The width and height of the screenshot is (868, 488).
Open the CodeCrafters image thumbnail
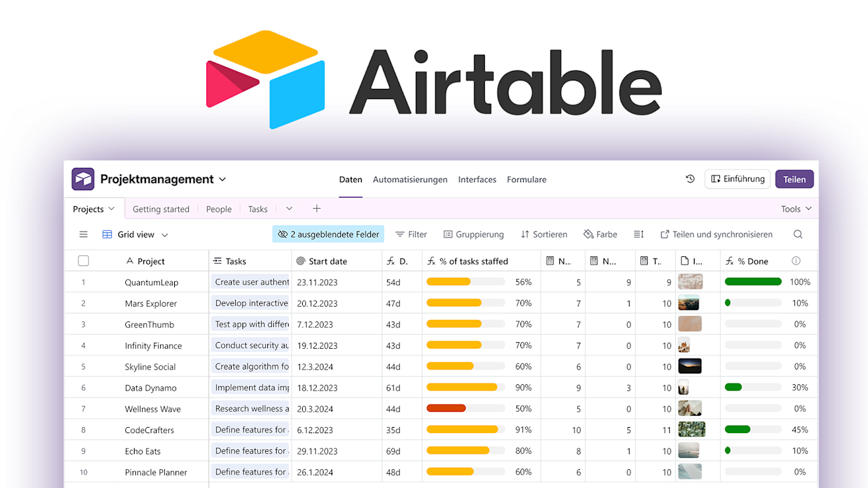692,430
